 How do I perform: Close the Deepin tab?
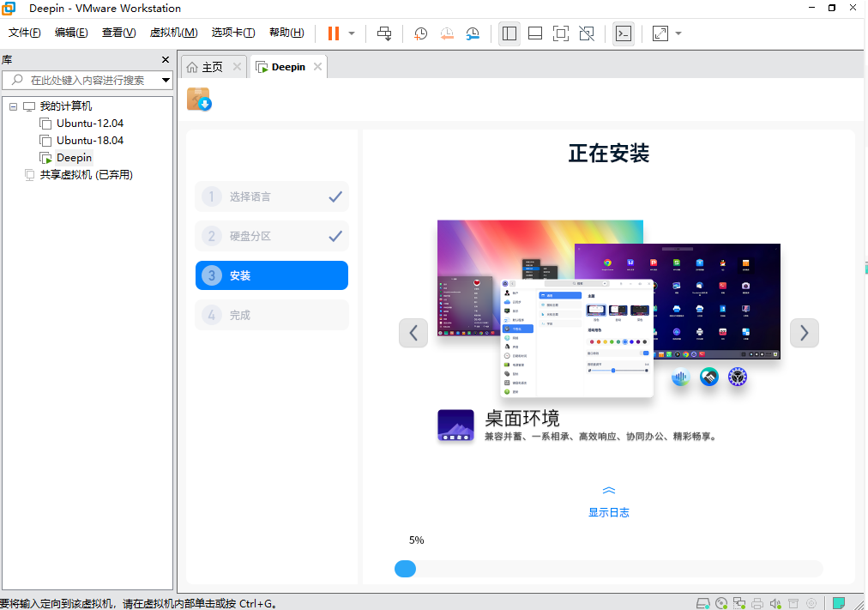(x=317, y=67)
